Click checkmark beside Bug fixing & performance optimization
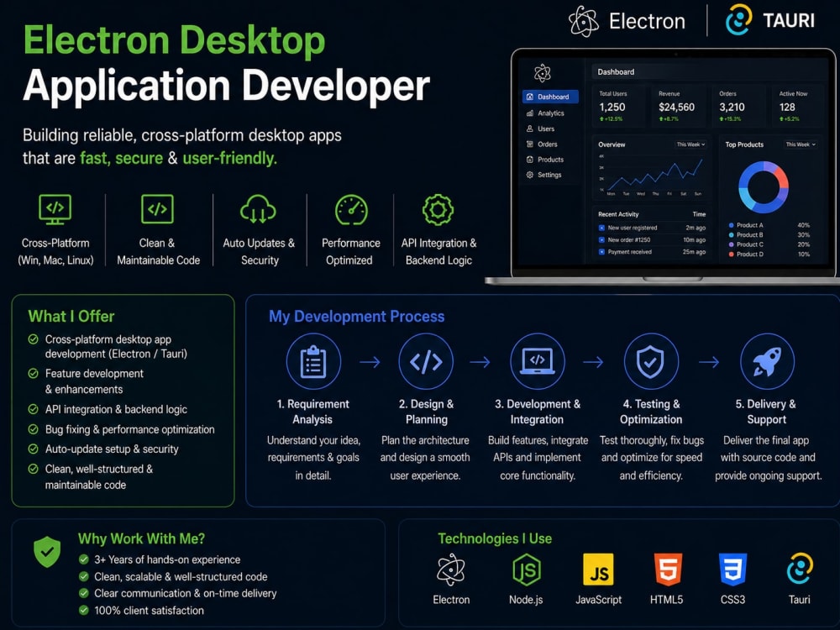This screenshot has width=840, height=630. (34, 429)
